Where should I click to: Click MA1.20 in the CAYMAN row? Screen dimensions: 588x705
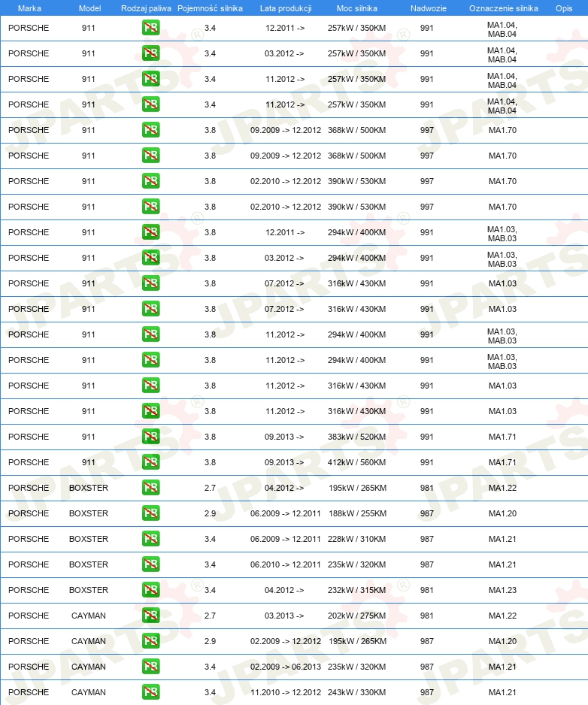pos(502,641)
